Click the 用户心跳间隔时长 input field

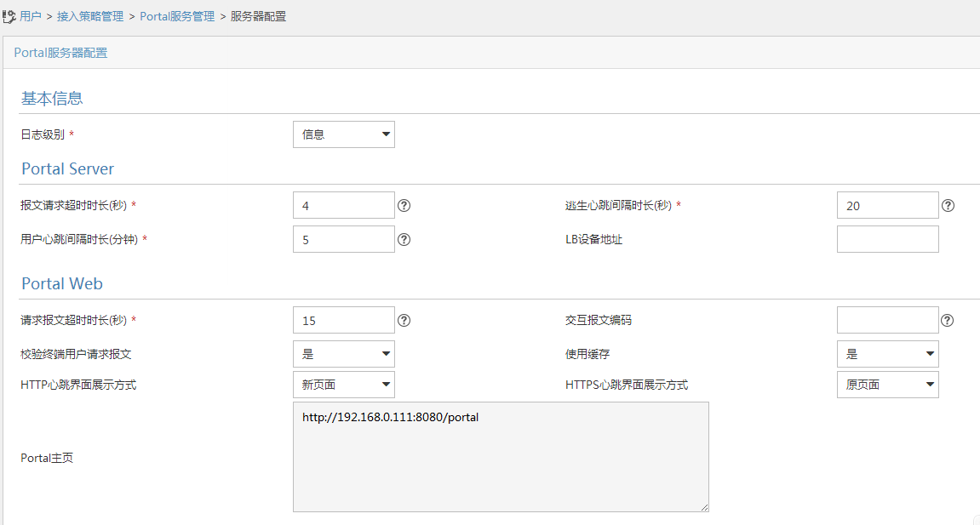(x=343, y=240)
